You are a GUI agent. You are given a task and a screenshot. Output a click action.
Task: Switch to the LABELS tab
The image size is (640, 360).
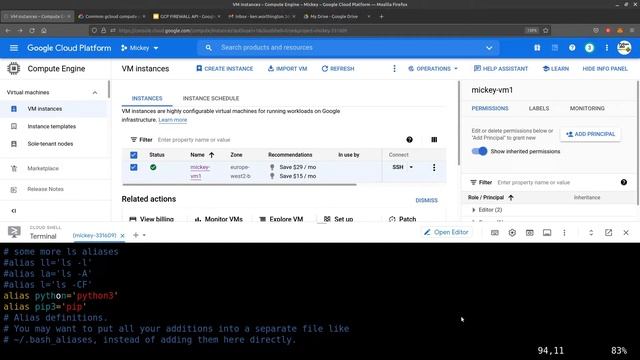(x=539, y=109)
